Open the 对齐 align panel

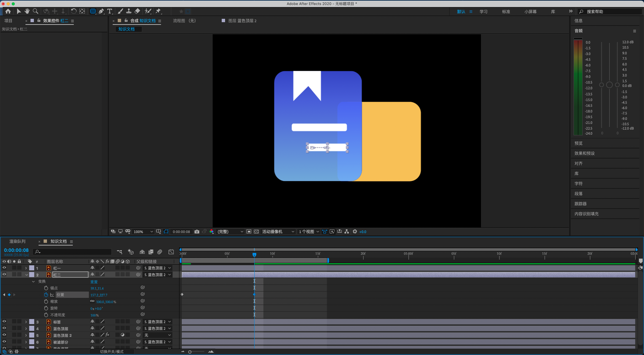pos(578,164)
